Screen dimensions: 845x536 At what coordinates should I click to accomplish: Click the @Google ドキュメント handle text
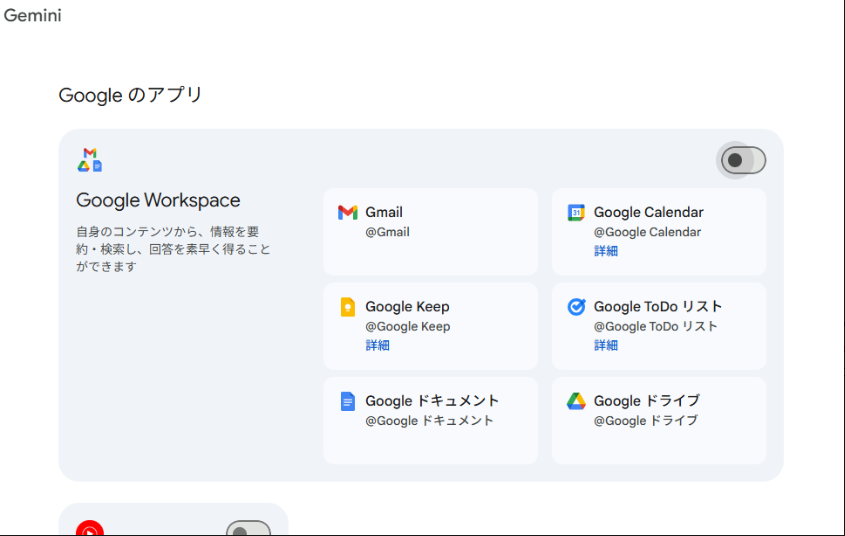click(430, 421)
